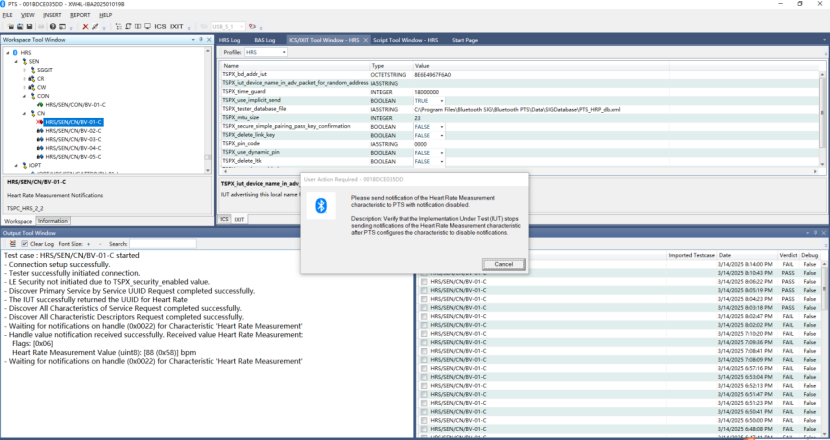Click Cancel in the User Action Required dialog
Screen dimensions: 830x440
pos(503,264)
